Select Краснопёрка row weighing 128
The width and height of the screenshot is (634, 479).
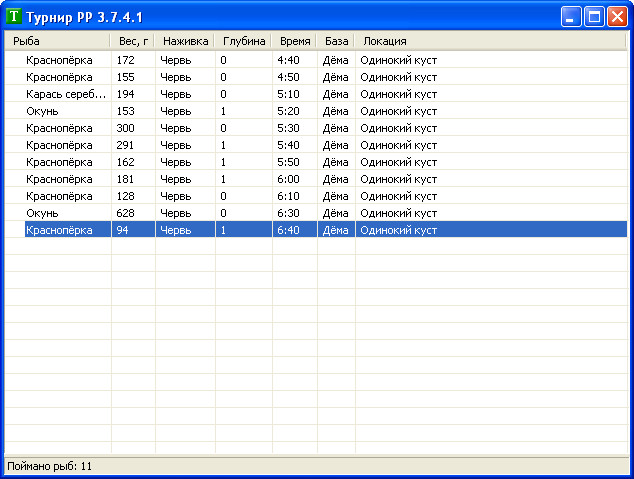[x=316, y=196]
